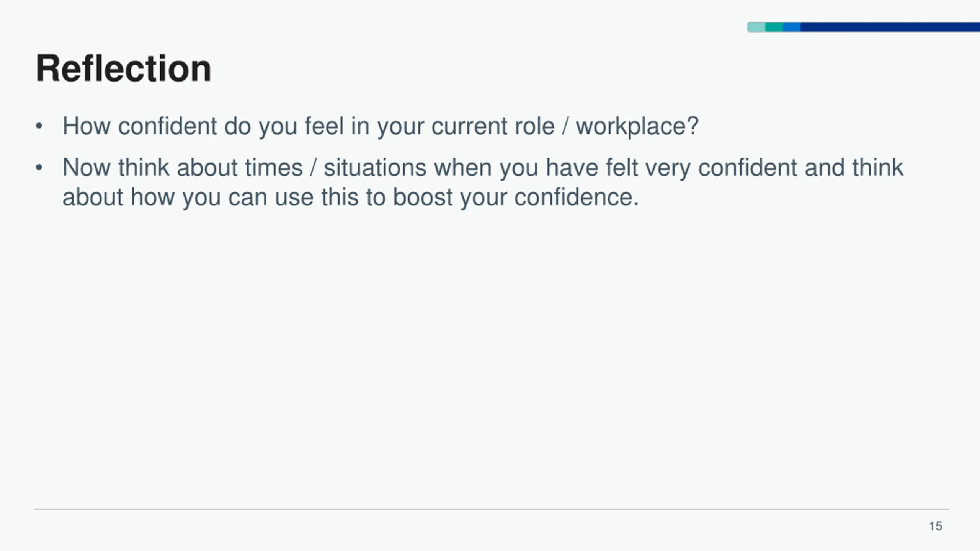
Task: Click the word "role" in first bullet
Action: coord(534,126)
